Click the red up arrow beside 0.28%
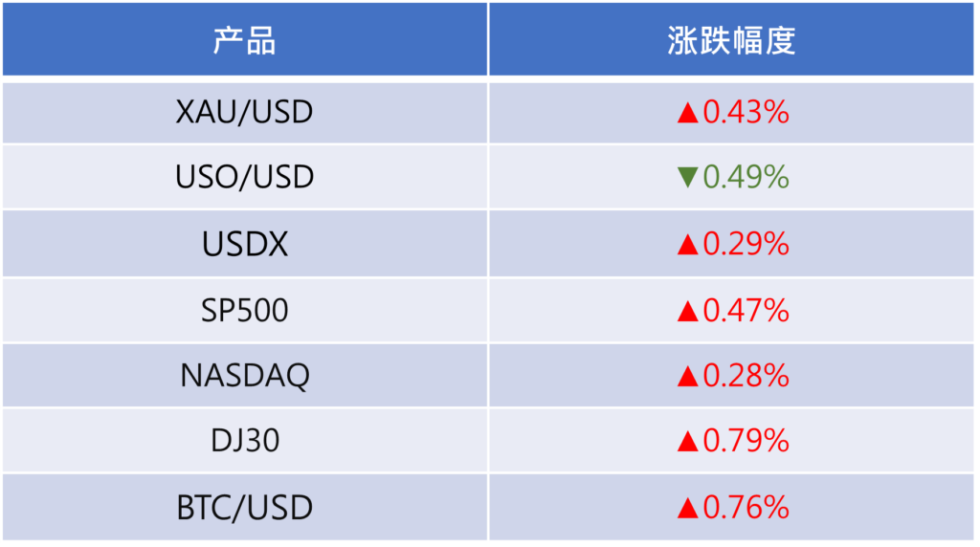 pos(688,376)
